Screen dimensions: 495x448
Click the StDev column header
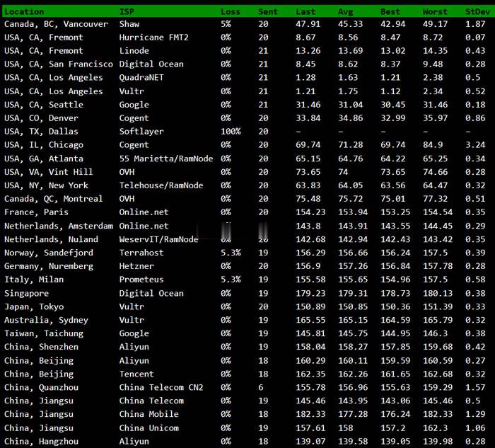pos(477,12)
